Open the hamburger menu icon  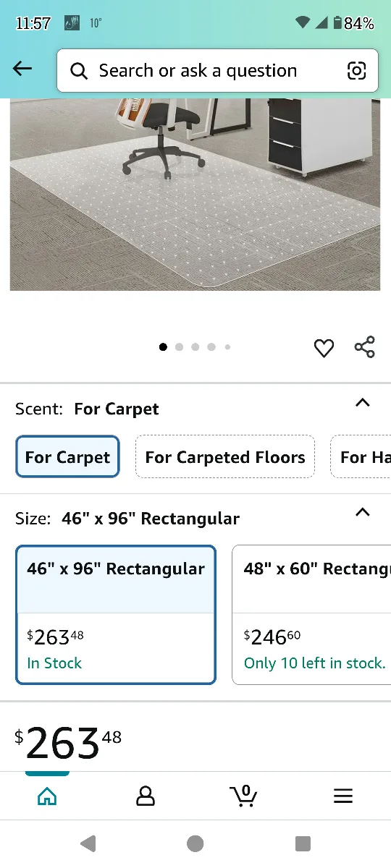click(343, 796)
